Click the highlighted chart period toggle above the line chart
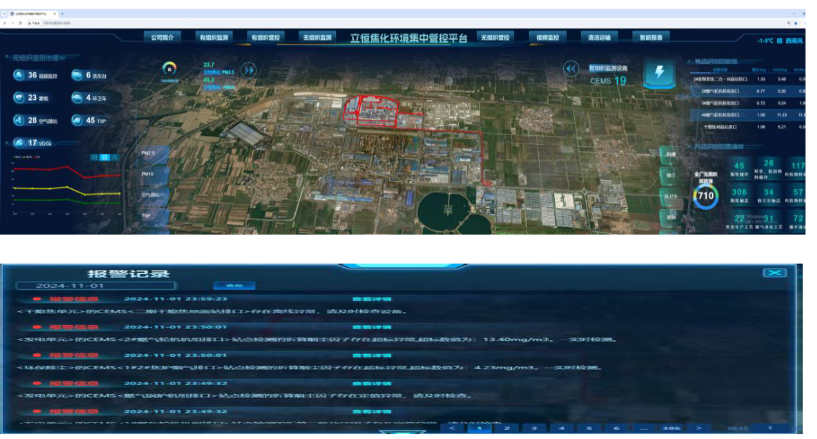Image resolution: width=817 pixels, height=439 pixels. 105,157
